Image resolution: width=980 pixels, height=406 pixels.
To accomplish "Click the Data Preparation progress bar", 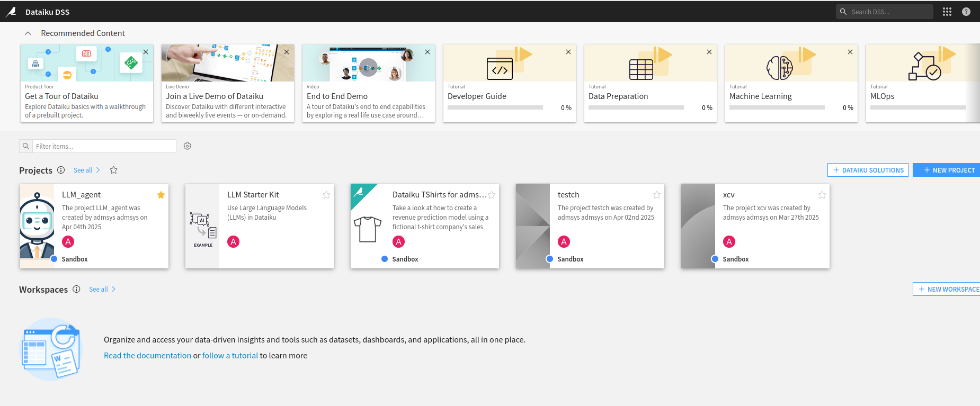I will (x=636, y=107).
